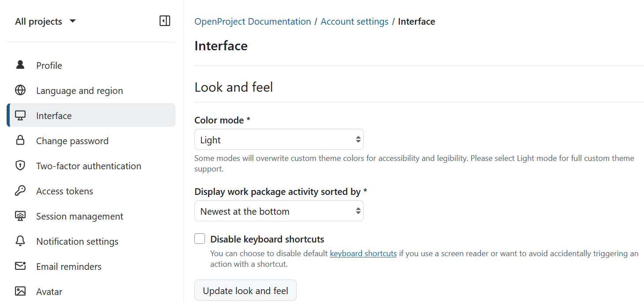
Task: Open Session management via its icon
Action: 20,216
